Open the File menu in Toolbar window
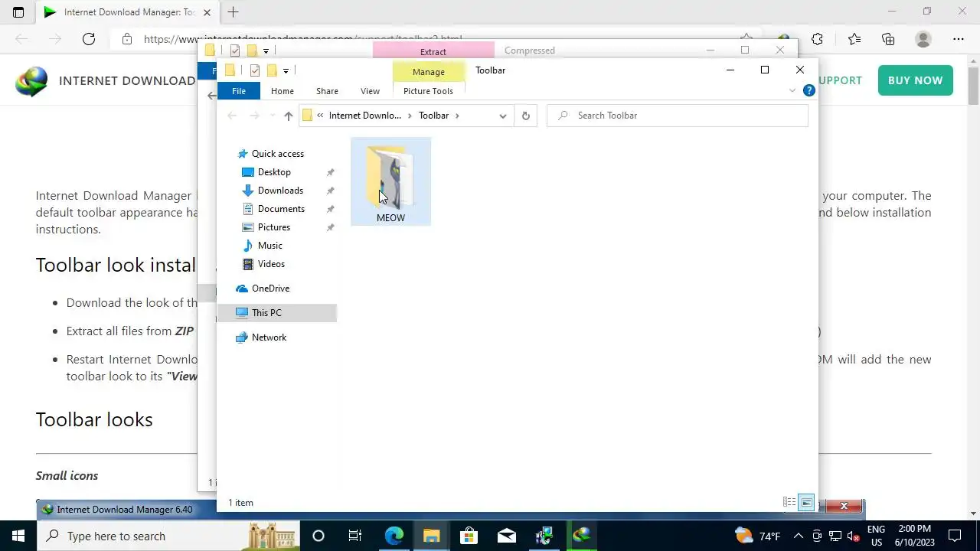The width and height of the screenshot is (980, 551). click(239, 91)
